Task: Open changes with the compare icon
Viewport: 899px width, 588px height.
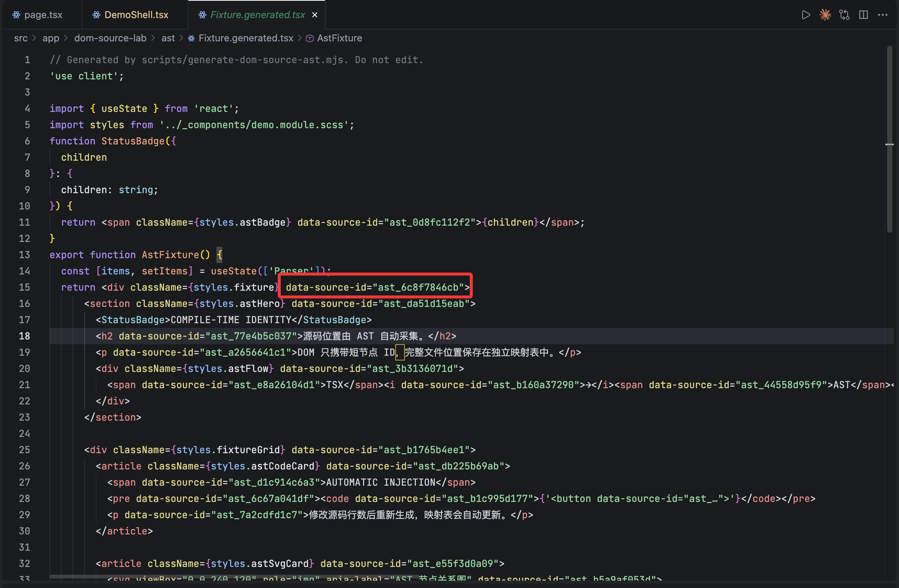Action: [845, 15]
